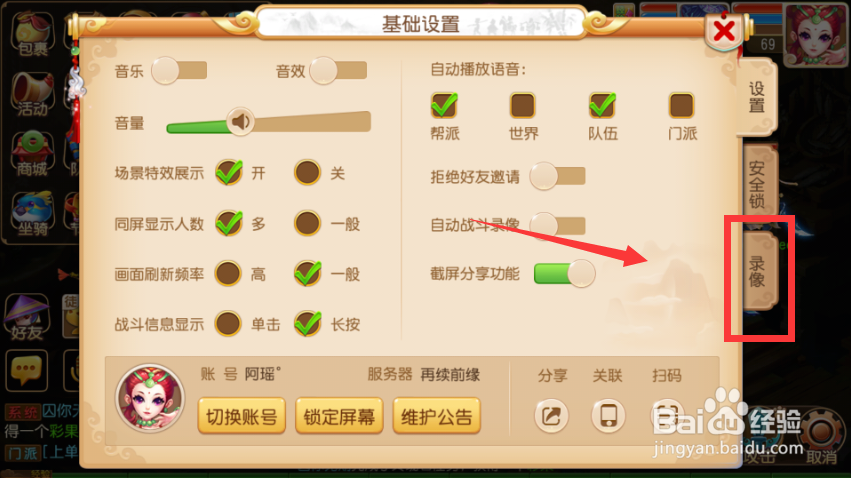
Task: Open the chat speech bubble icon
Action: 27,371
